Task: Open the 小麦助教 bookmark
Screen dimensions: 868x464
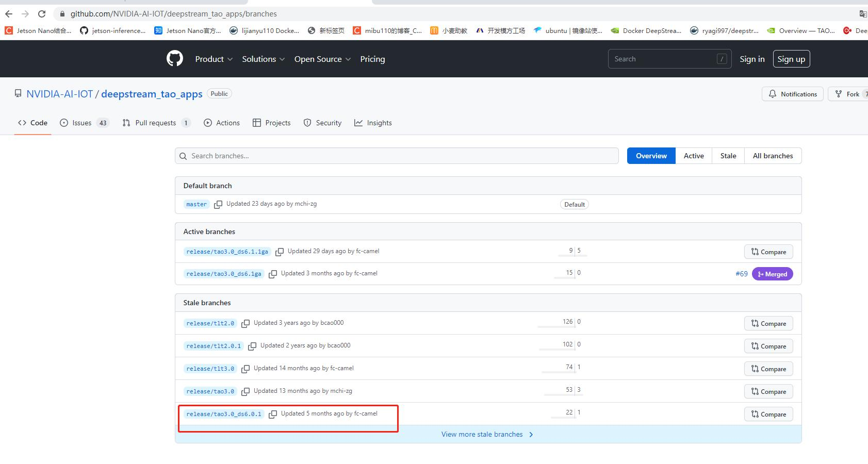Action: click(x=449, y=31)
